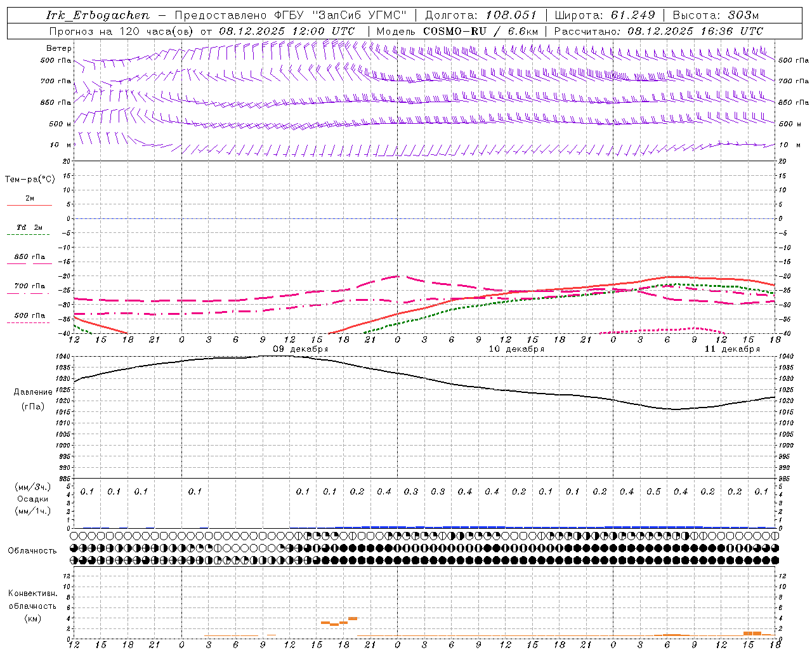The height and width of the screenshot is (650, 812).
Task: Select the "Широта: 61.249" latitude value
Action: click(x=605, y=15)
